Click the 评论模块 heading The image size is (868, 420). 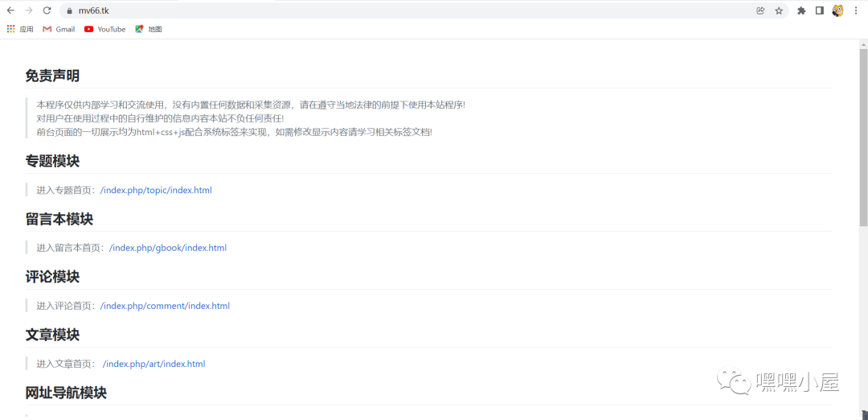52,277
